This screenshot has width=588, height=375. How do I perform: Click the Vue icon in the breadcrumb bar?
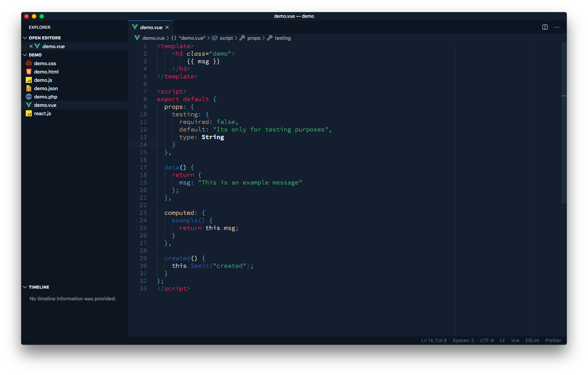137,38
